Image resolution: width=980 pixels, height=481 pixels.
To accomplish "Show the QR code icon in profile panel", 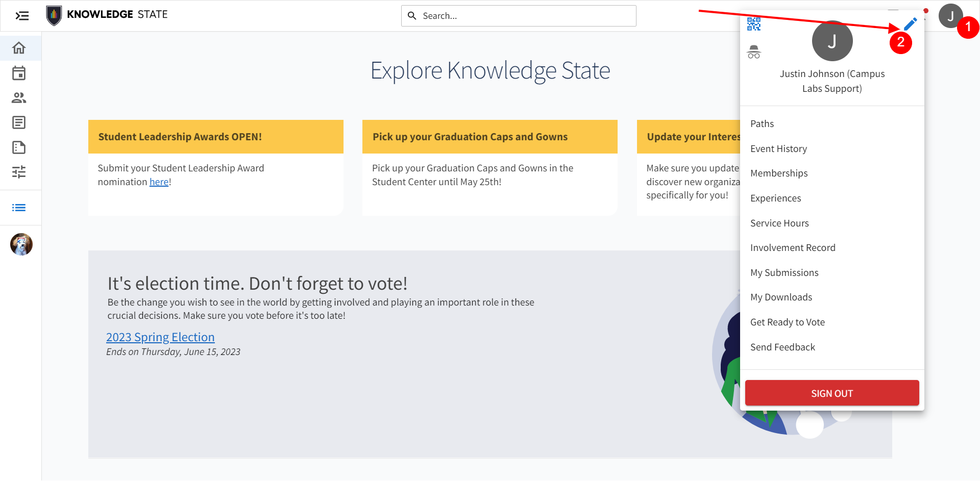I will pos(754,24).
